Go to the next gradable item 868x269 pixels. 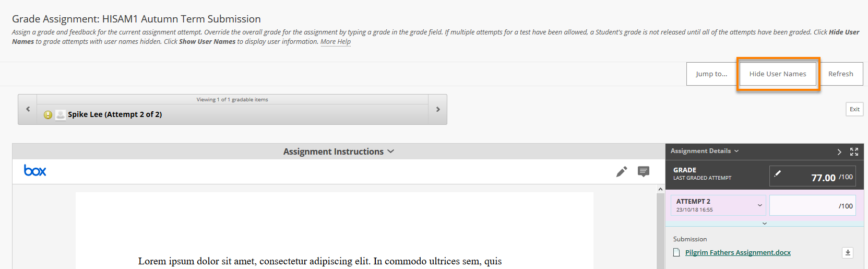pos(438,109)
